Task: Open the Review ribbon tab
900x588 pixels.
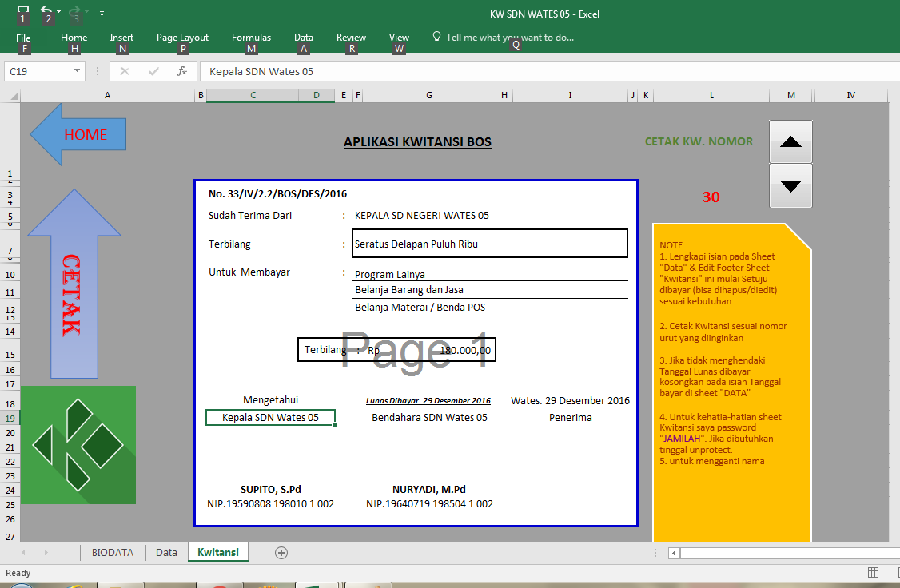Action: (x=351, y=38)
